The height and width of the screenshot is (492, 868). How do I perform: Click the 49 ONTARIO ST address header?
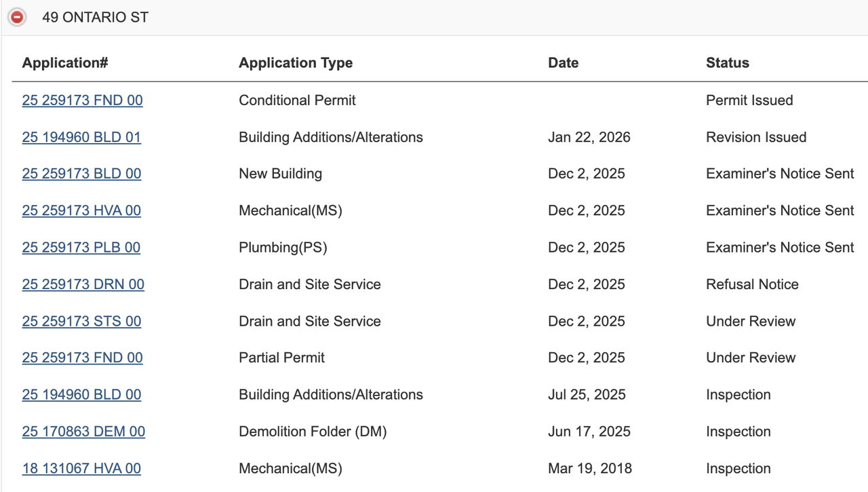pos(95,18)
